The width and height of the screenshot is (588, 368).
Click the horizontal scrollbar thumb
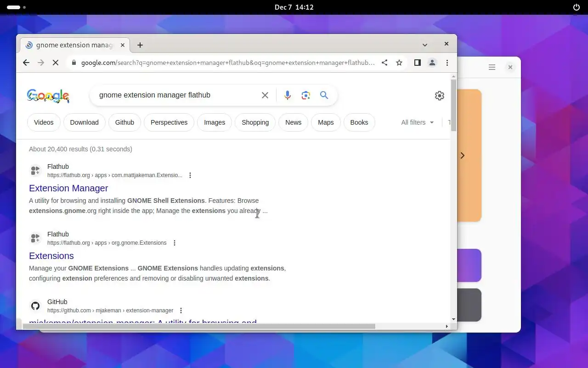(x=199, y=326)
